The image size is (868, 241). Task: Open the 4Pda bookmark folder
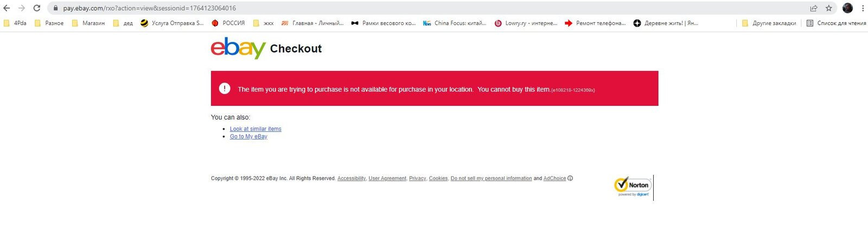pos(15,23)
